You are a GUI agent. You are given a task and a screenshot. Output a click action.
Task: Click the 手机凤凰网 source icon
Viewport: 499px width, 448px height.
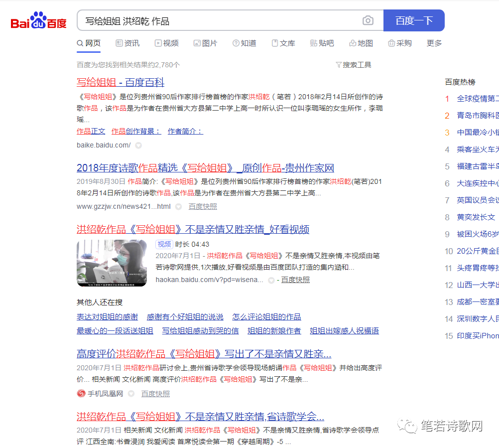[81, 394]
